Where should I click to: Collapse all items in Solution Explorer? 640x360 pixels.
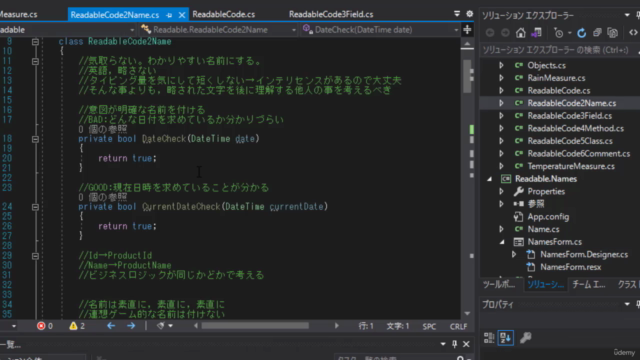pos(597,33)
